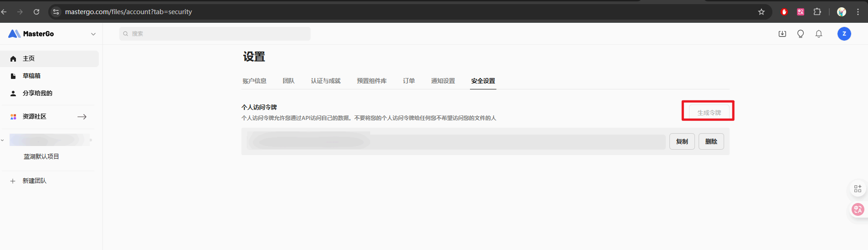Viewport: 868px width, 250px height.
Task: Copy the token with 复制 button
Action: 682,141
